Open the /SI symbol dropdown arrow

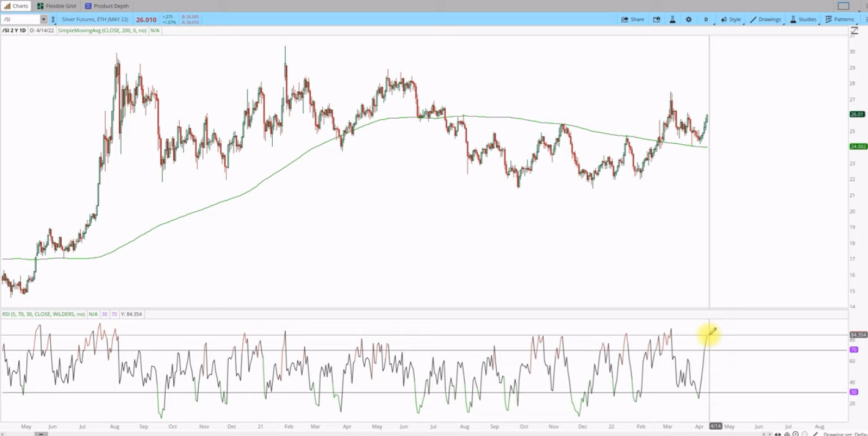43,19
